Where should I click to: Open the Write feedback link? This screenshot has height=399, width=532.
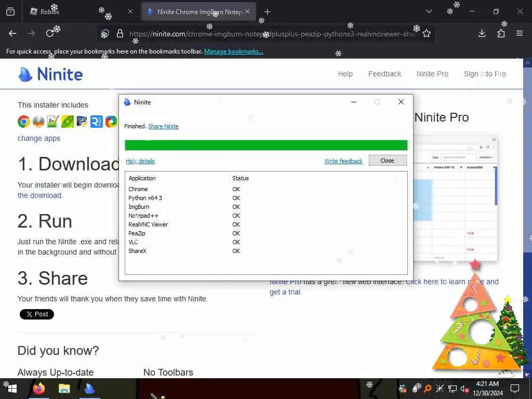343,161
